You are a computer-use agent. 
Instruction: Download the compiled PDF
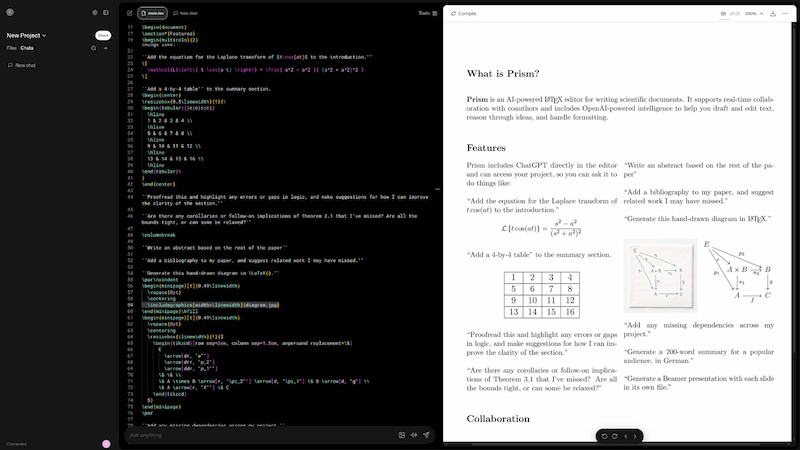pyautogui.click(x=773, y=13)
